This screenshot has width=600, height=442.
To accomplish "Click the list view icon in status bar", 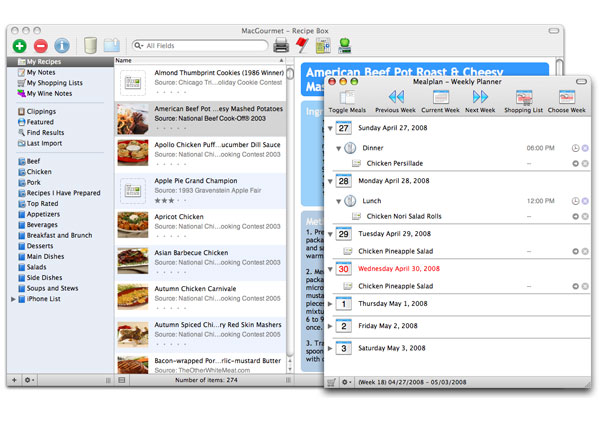I will (x=122, y=380).
